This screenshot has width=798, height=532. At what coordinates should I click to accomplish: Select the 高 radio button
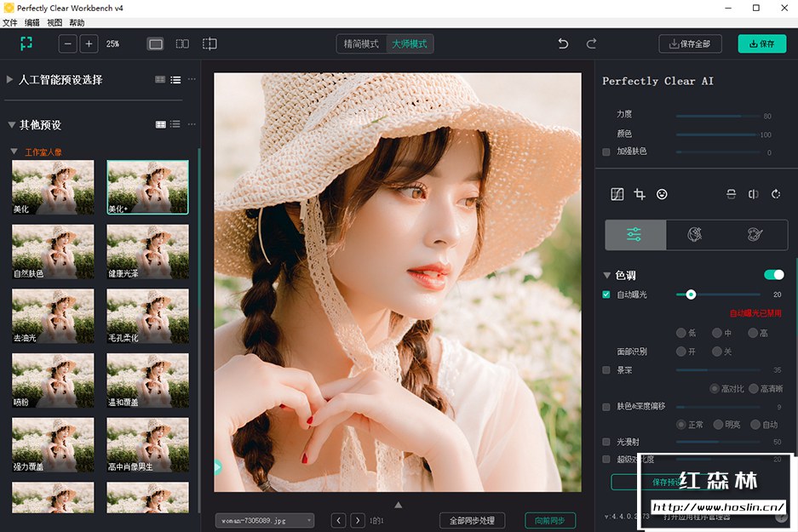pos(753,333)
